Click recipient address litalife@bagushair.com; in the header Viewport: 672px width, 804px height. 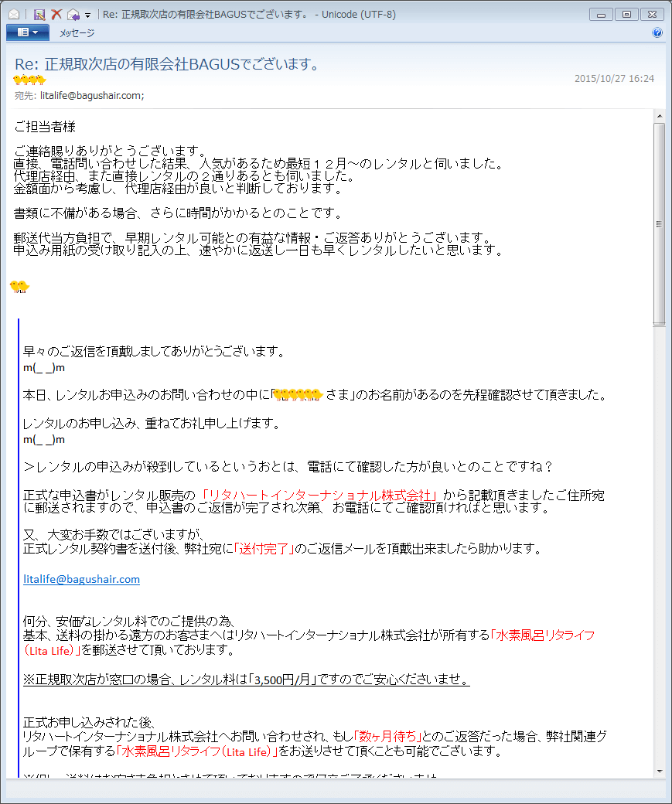92,95
